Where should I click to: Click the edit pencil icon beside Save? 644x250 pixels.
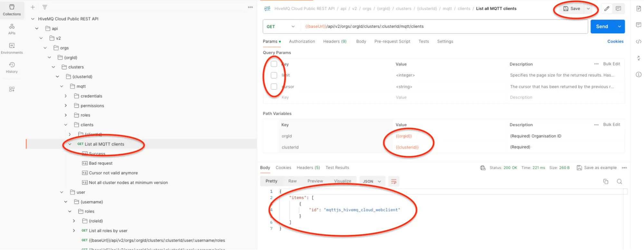pos(607,9)
